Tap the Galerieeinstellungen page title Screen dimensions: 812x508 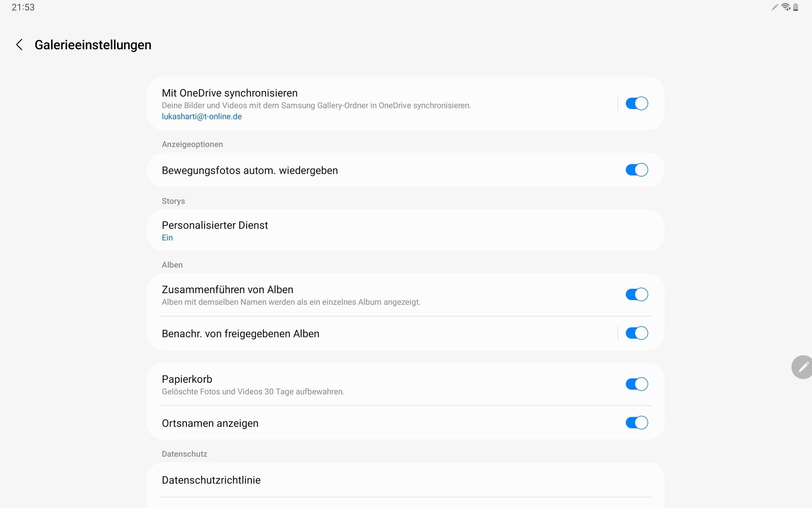click(93, 45)
